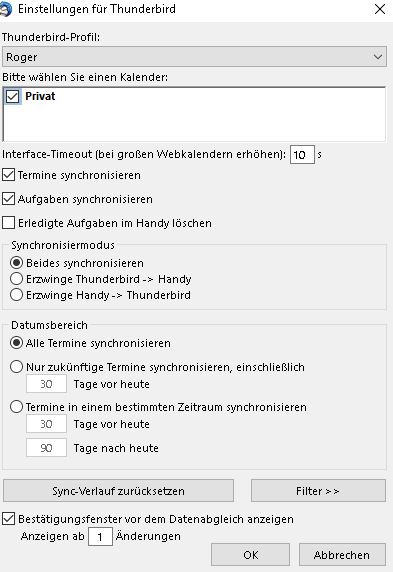Click Sync-Verlauf zurücksetzen button
The width and height of the screenshot is (393, 572).
[x=118, y=491]
